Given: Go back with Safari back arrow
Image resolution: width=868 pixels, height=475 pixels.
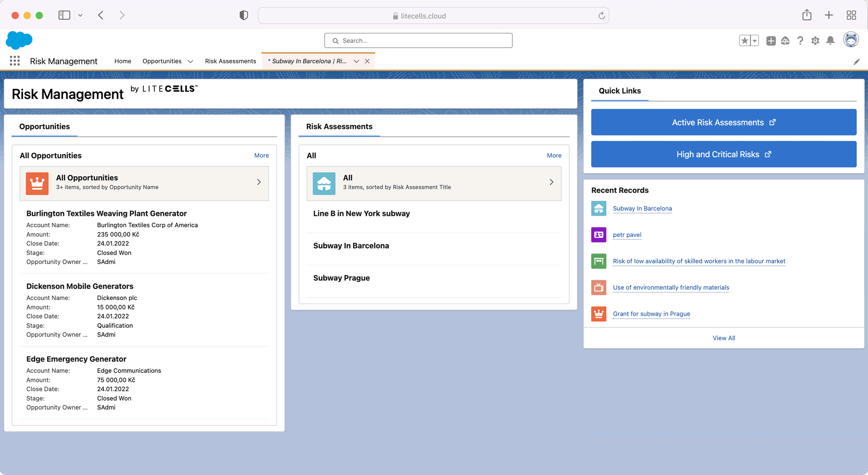Looking at the screenshot, I should click(x=101, y=15).
